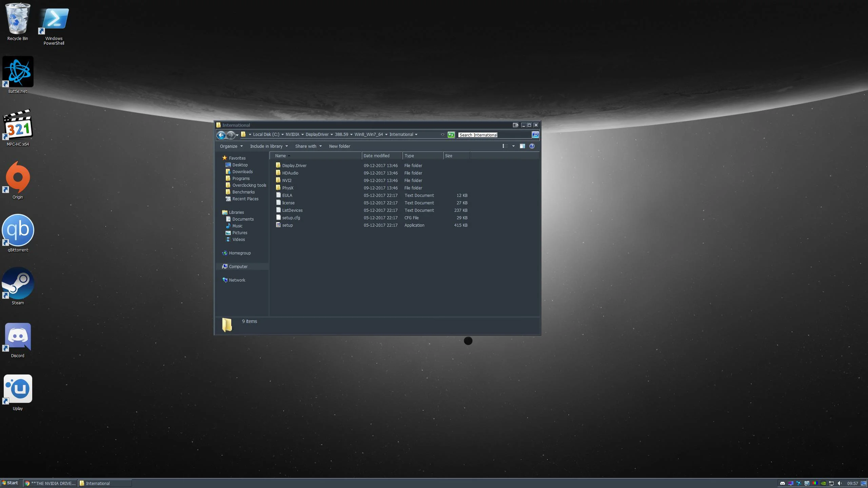Click the RGB color bars tray icon

tap(815, 483)
